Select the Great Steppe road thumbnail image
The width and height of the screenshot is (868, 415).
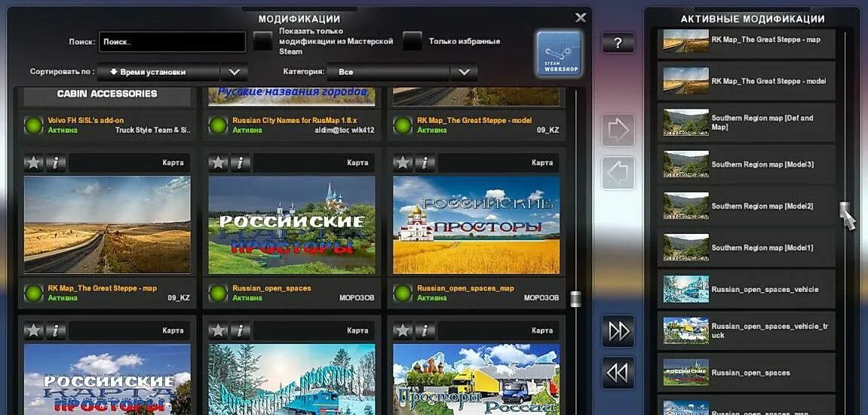(x=107, y=225)
